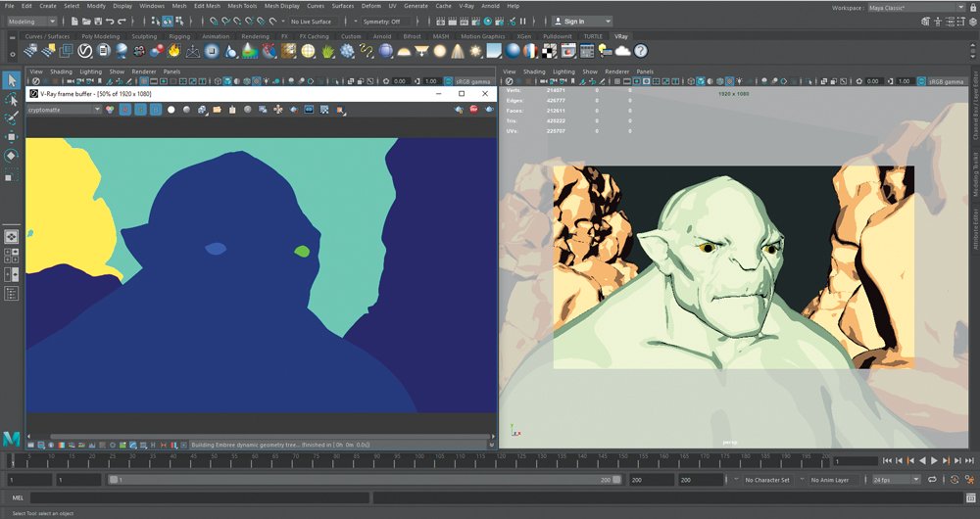Toggle the green channel in frame buffer
The width and height of the screenshot is (980, 519).
(140, 110)
